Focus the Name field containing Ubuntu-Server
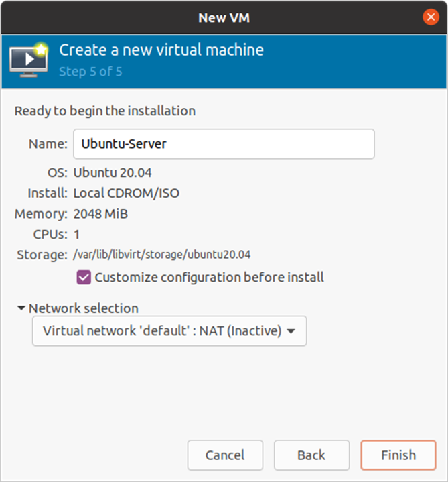The width and height of the screenshot is (448, 482). [223, 144]
